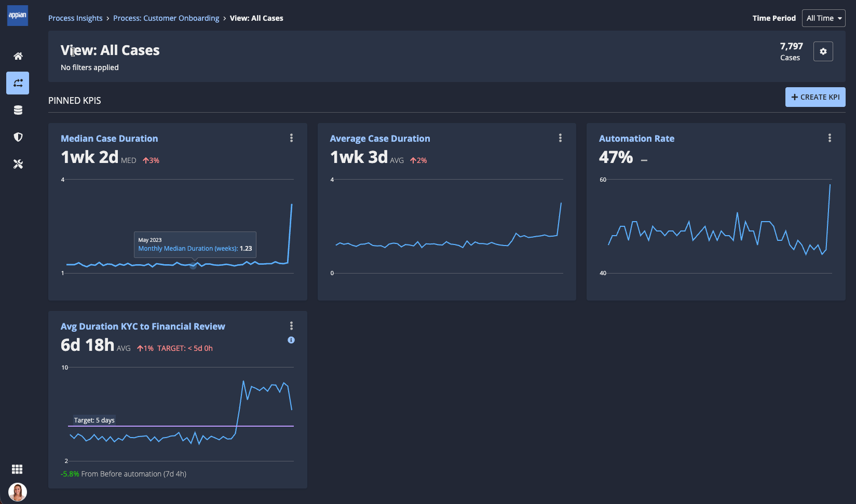Go to Home via sidebar house icon
The image size is (856, 504).
pos(18,56)
